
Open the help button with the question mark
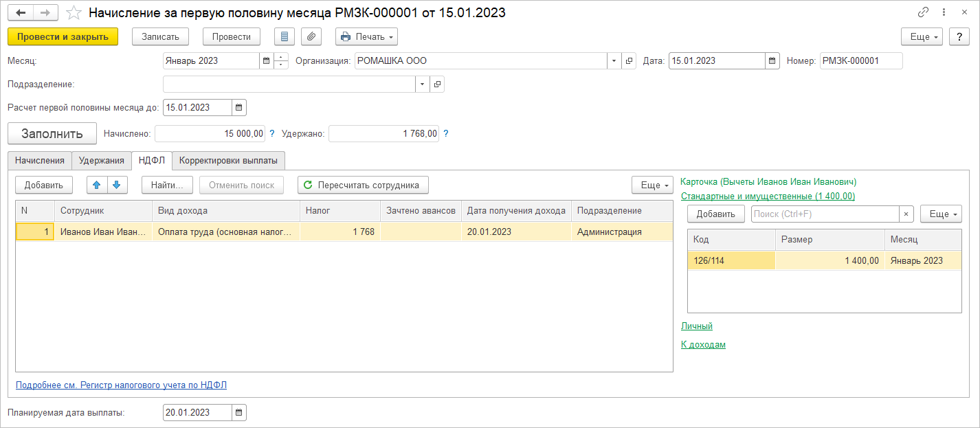(959, 36)
